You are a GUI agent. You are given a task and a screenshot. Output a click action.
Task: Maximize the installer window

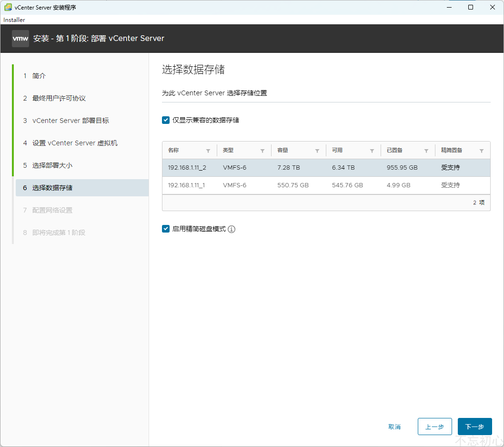coord(471,8)
